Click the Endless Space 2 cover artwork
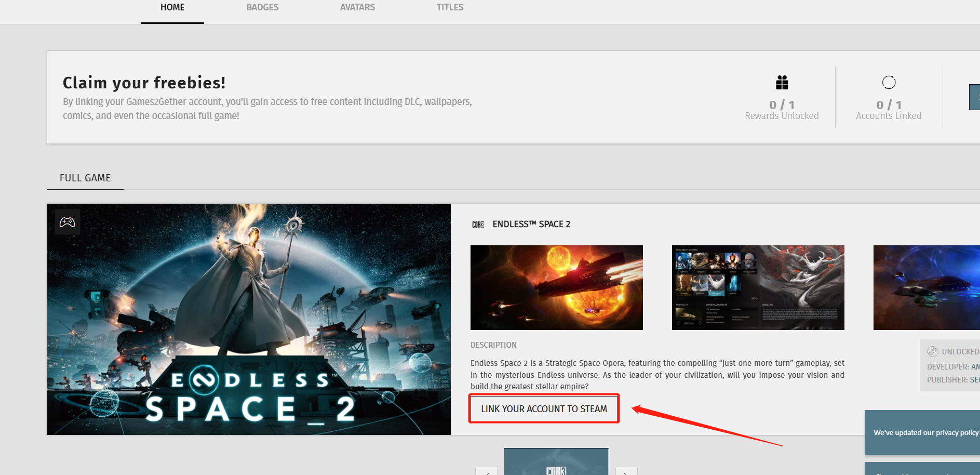This screenshot has height=475, width=980. [x=249, y=319]
